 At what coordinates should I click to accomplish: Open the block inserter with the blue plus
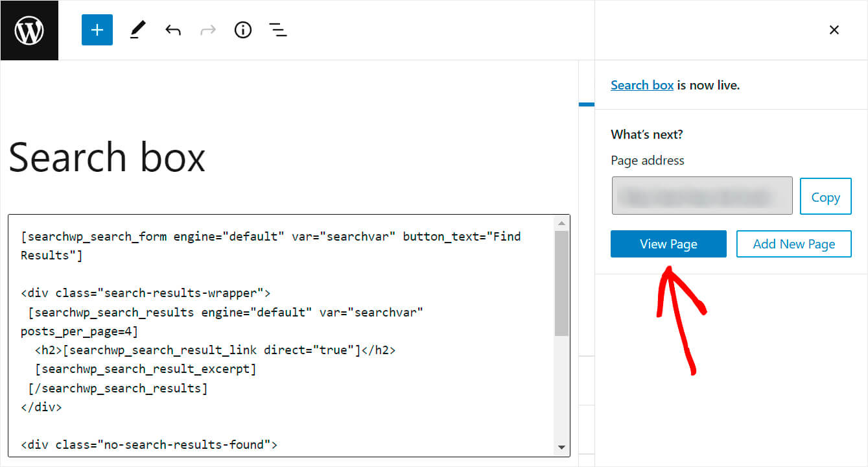coord(97,30)
